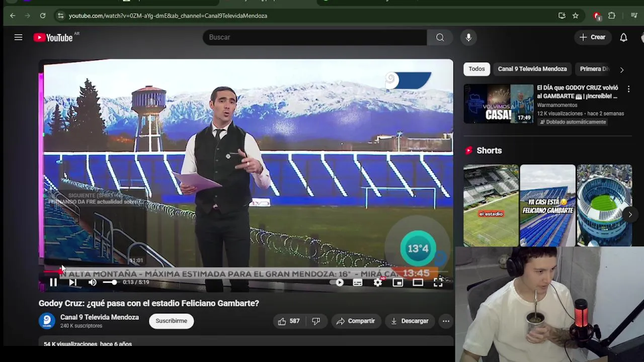
Task: Switch to theater mode
Action: click(418, 283)
